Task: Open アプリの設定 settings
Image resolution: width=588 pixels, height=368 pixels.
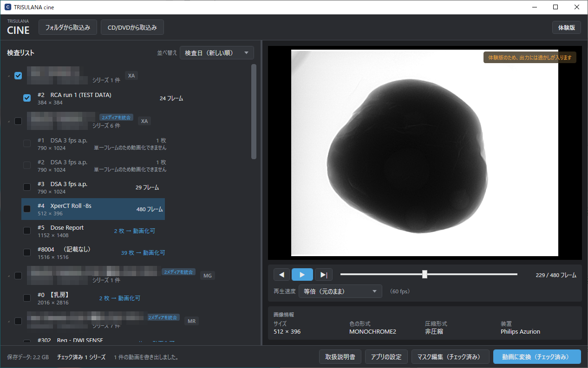Action: pos(386,357)
